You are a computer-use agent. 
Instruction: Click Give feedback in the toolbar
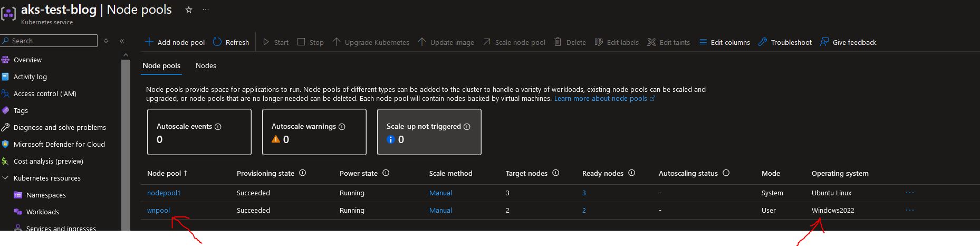pos(848,42)
